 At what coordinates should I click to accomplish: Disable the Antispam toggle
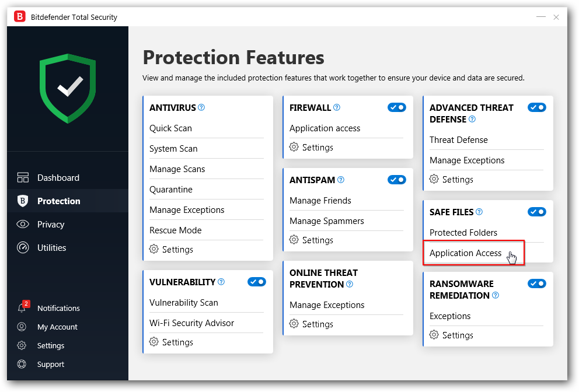[397, 180]
